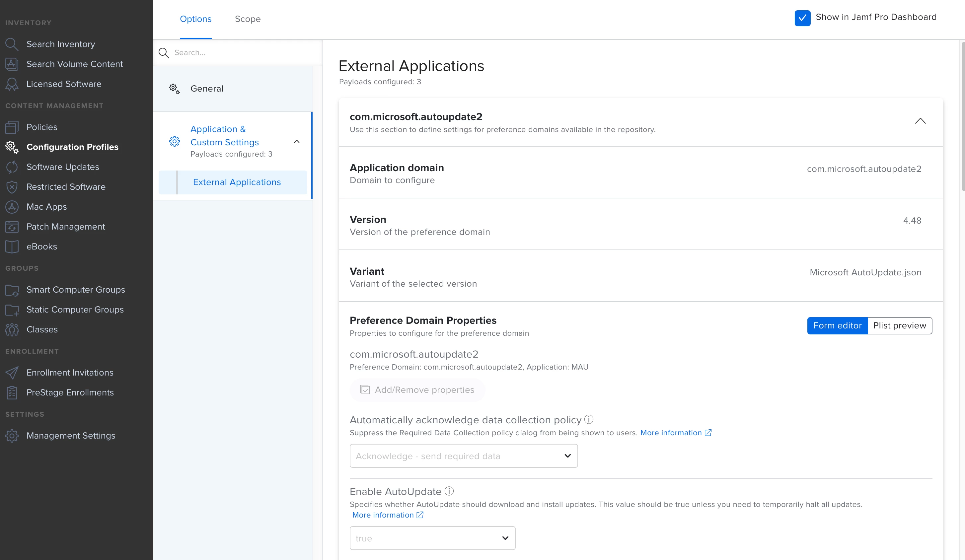Select External Applications sub-item
The height and width of the screenshot is (560, 965).
tap(233, 182)
